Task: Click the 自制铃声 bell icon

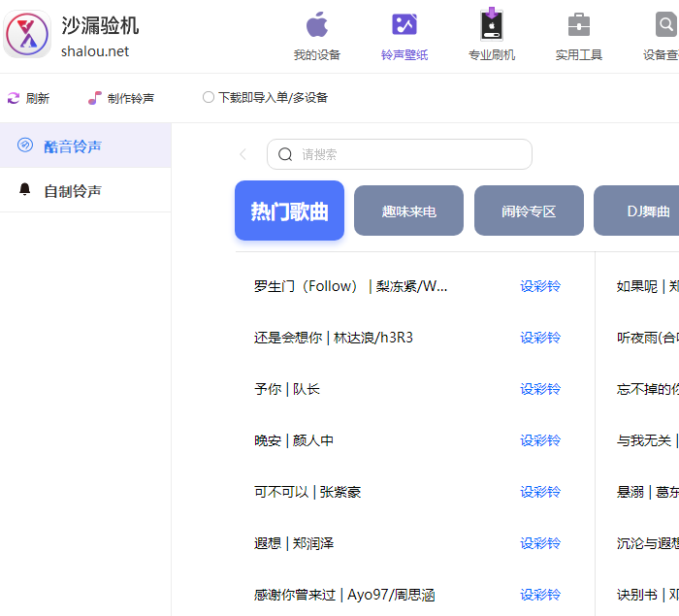Action: point(24,189)
